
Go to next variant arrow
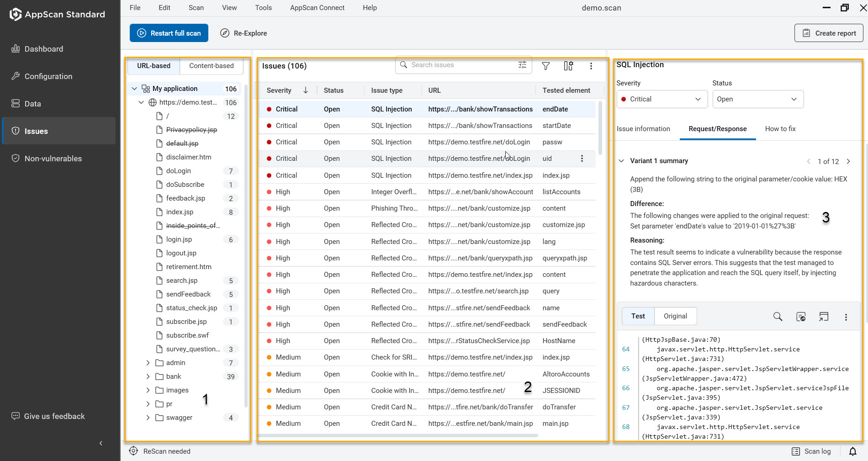pos(848,161)
